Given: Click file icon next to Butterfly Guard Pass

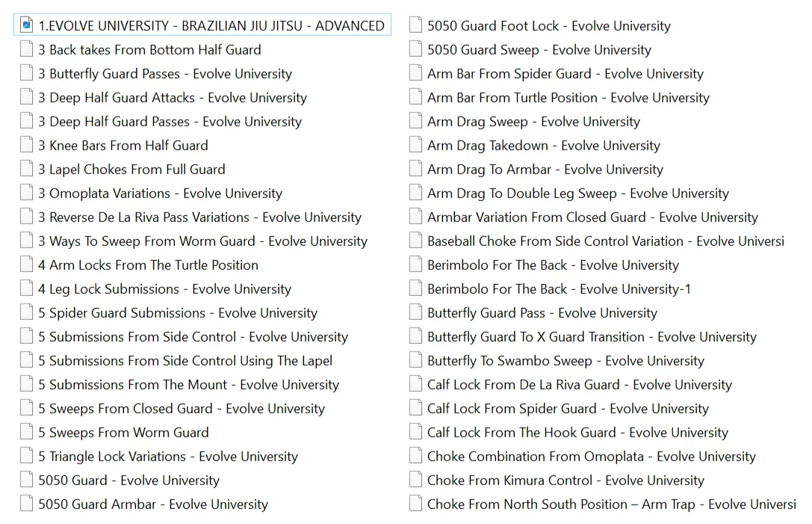Looking at the screenshot, I should 416,312.
